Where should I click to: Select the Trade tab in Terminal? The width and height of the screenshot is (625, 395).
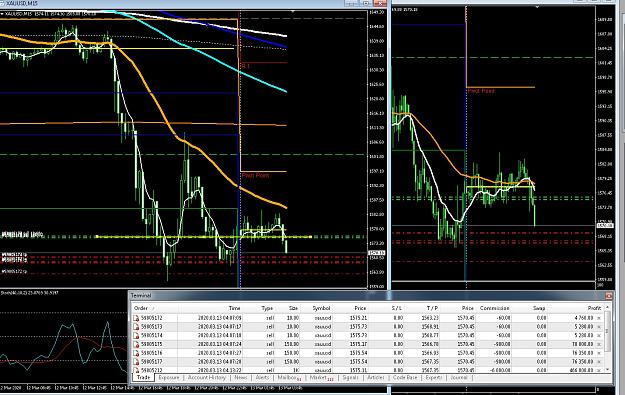[143, 377]
